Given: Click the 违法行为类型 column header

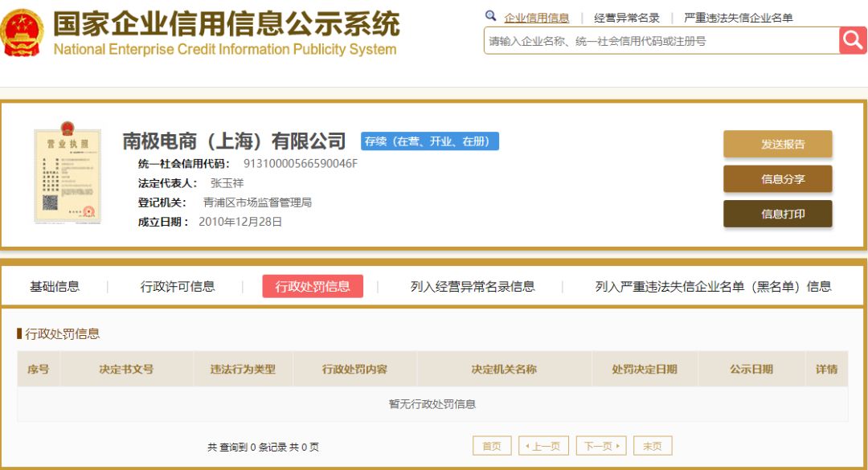Looking at the screenshot, I should pyautogui.click(x=243, y=370).
